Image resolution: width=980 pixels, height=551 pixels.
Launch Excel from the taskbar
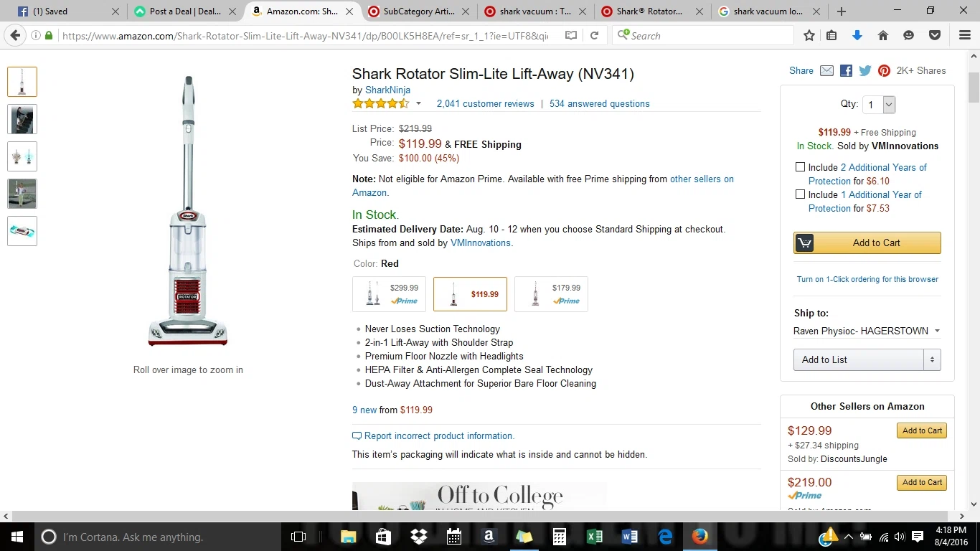[x=594, y=536]
